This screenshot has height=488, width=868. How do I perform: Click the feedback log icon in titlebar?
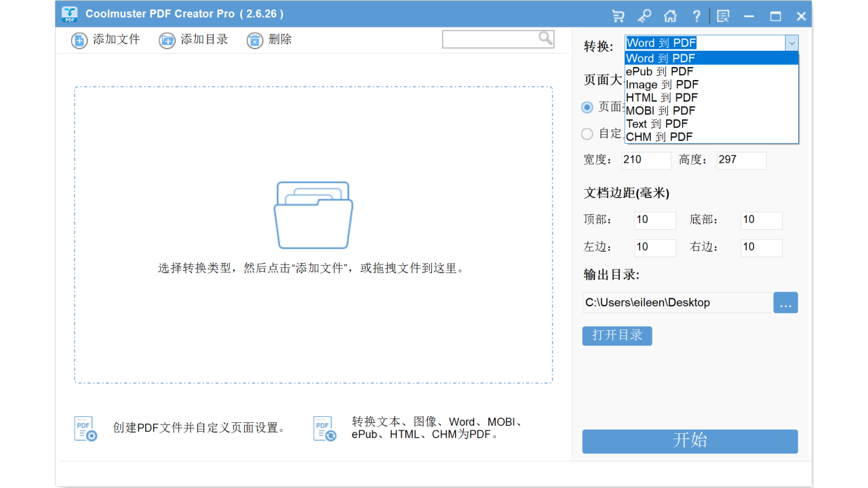(x=723, y=15)
